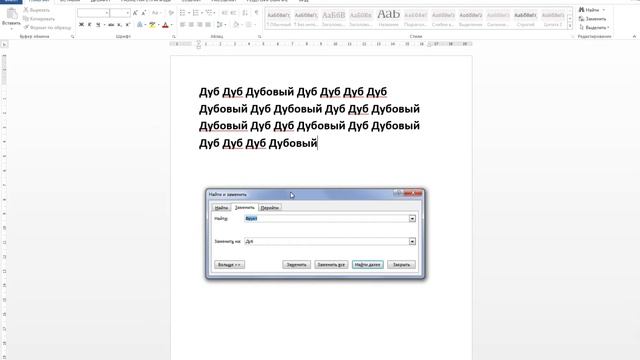Apply the yellow text highlight color
Viewport: 640px width, 360px height.
pyautogui.click(x=152, y=25)
